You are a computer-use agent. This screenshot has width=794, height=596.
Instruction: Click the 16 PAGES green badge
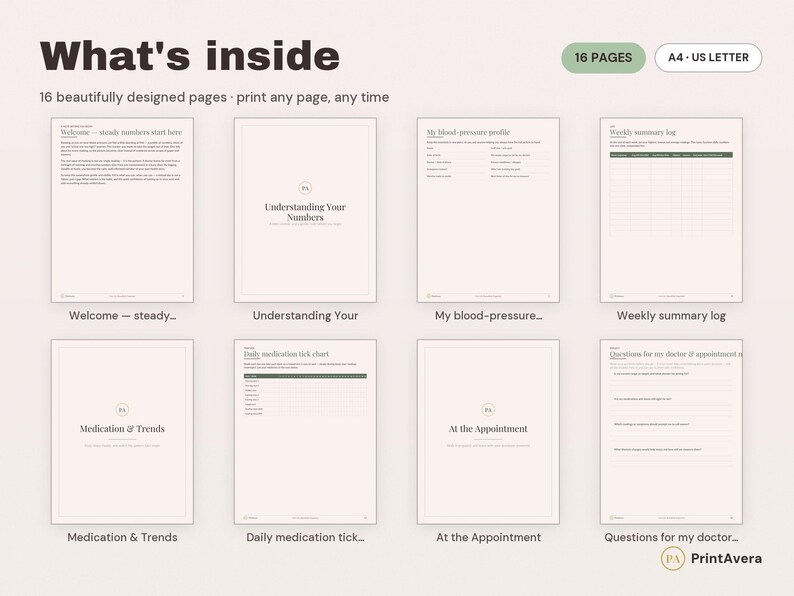(x=603, y=58)
